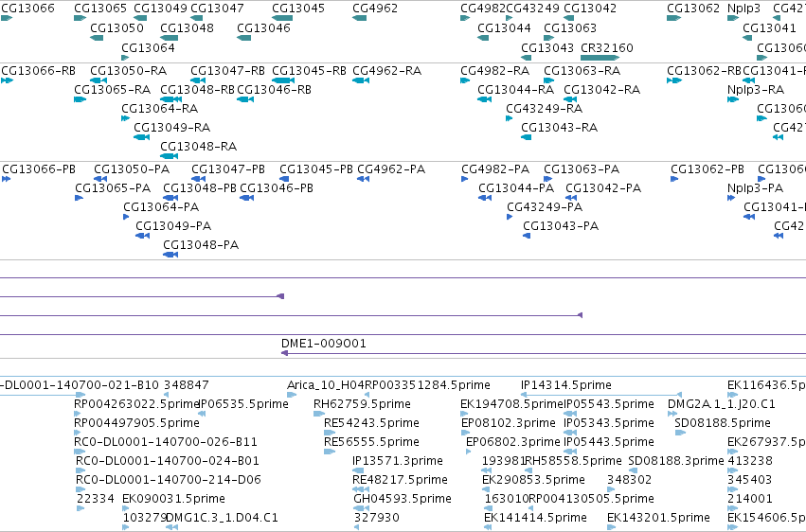Select the CG13050-RA transcript
This screenshot has width=806, height=532.
tap(129, 70)
